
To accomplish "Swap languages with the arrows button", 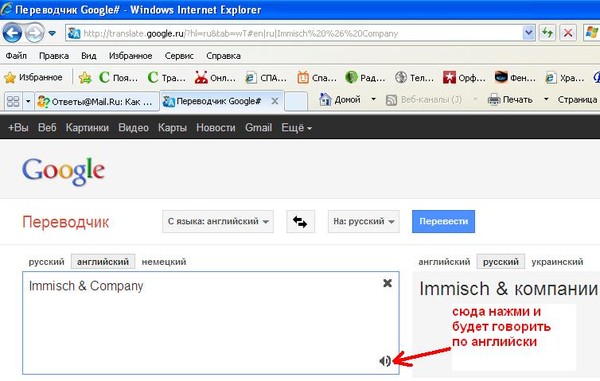I will (x=300, y=221).
